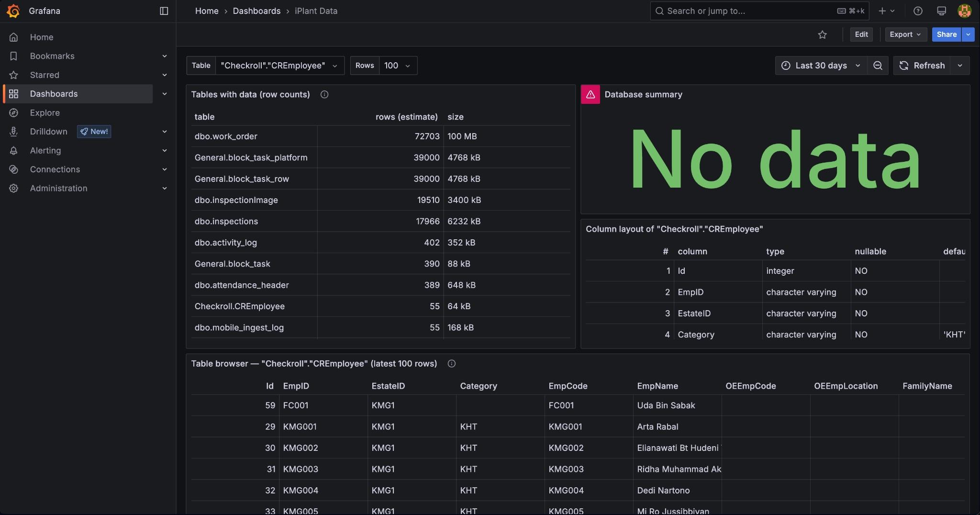980x515 pixels.
Task: Expand the Alerting section chevron
Action: click(165, 151)
